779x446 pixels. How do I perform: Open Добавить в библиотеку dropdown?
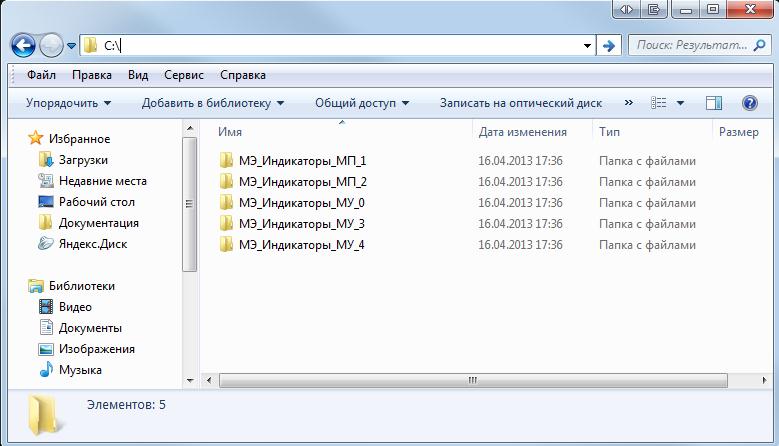[213, 103]
